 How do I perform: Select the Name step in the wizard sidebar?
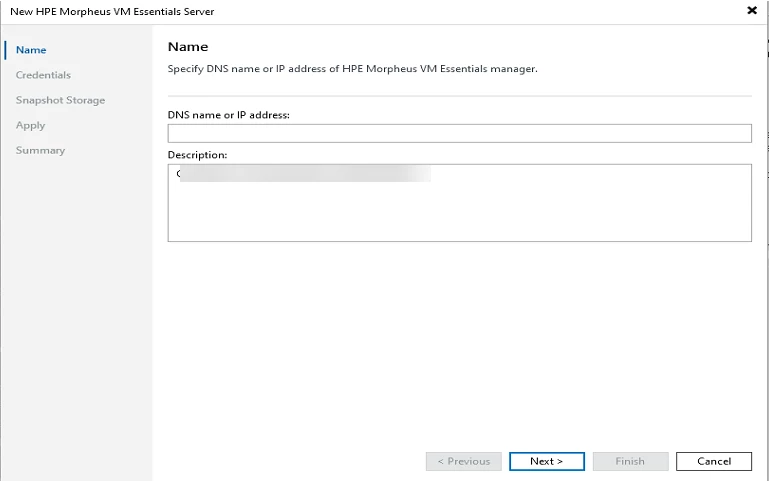[x=31, y=50]
